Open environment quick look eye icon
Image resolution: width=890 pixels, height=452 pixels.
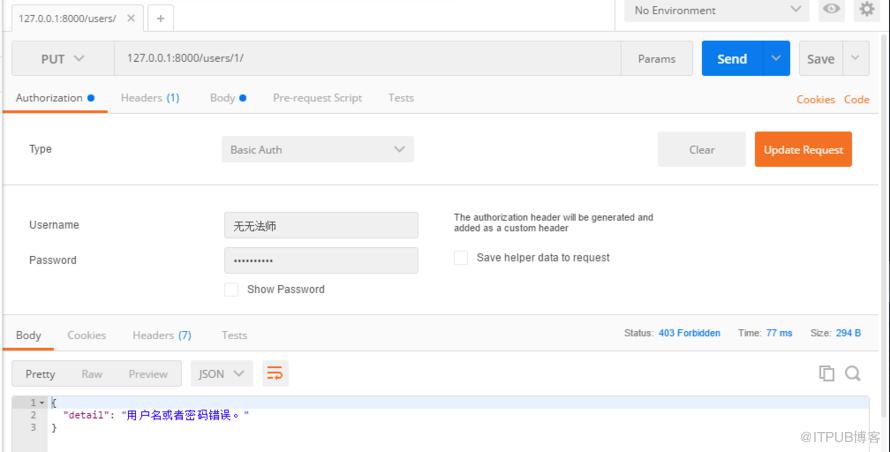tap(831, 9)
